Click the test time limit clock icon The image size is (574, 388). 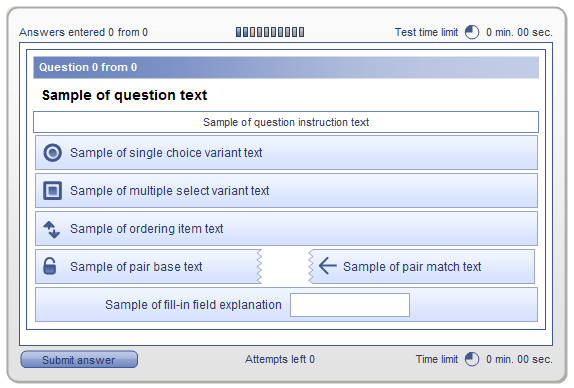coord(472,32)
